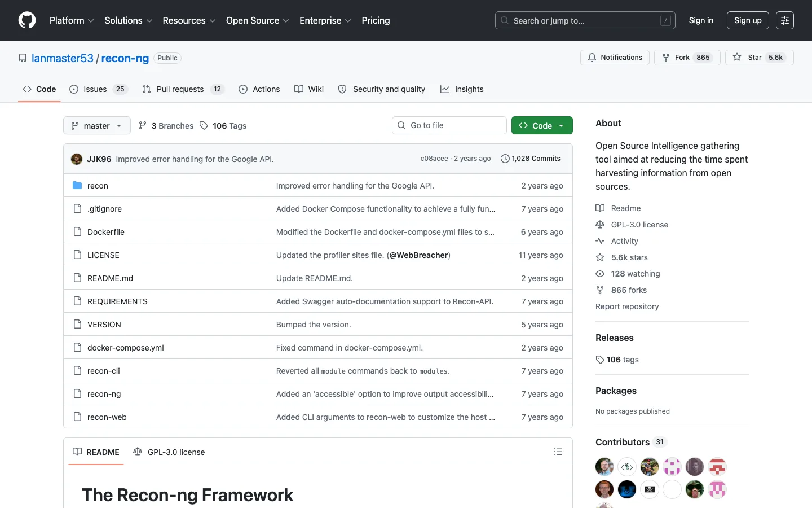Expand the Platform menu
The height and width of the screenshot is (508, 812).
tap(72, 20)
